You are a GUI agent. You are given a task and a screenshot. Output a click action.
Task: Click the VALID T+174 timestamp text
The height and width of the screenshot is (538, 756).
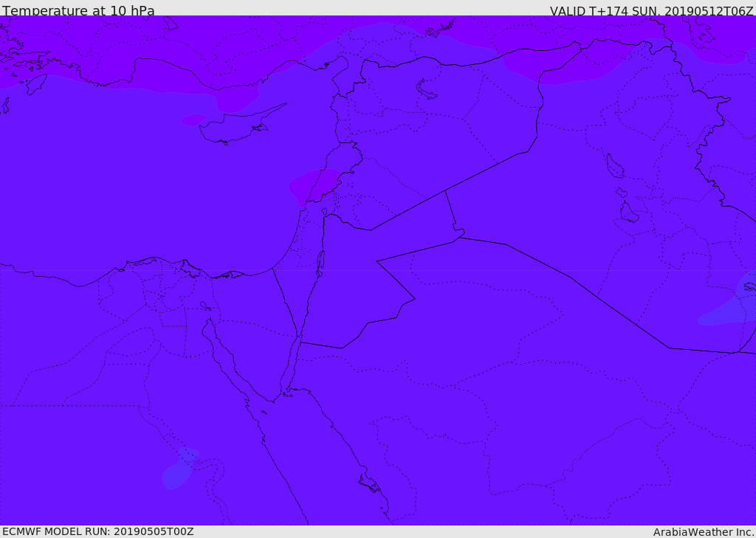pos(651,11)
